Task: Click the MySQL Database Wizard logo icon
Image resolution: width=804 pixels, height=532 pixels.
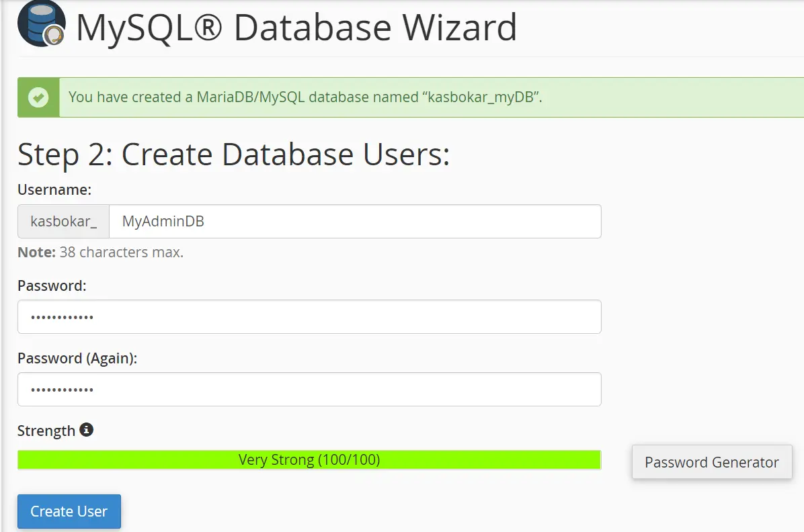Action: pyautogui.click(x=42, y=24)
